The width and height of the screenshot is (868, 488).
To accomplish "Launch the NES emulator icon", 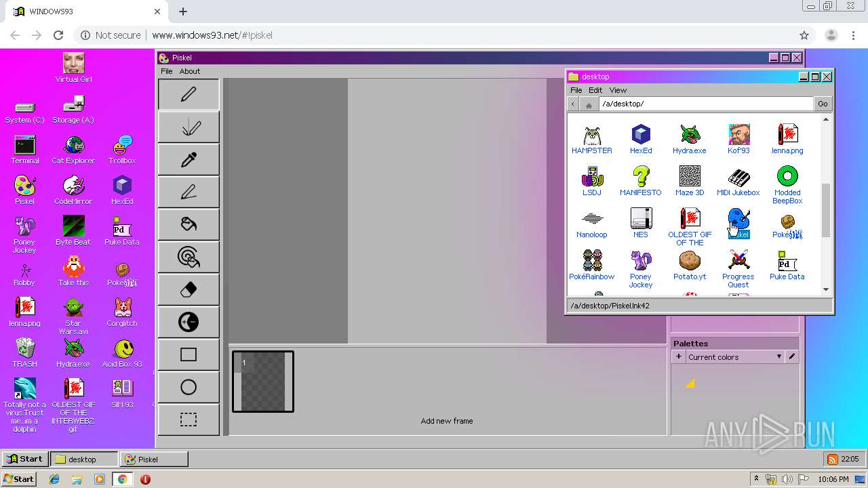I will (641, 224).
